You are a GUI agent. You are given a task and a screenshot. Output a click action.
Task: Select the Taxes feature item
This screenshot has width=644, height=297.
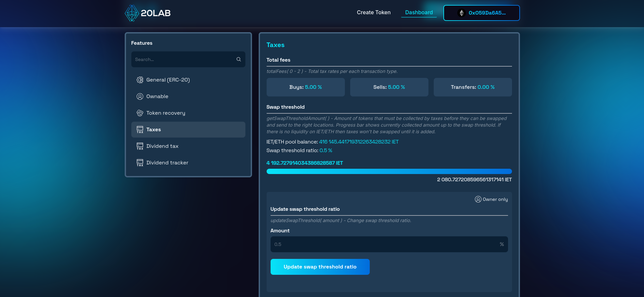coord(188,130)
